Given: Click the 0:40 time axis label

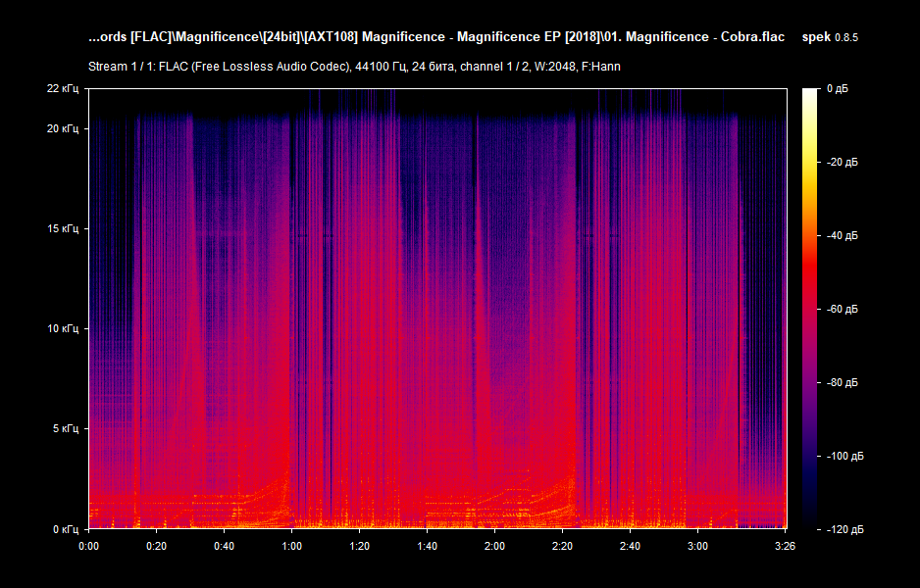Looking at the screenshot, I should click(x=225, y=547).
